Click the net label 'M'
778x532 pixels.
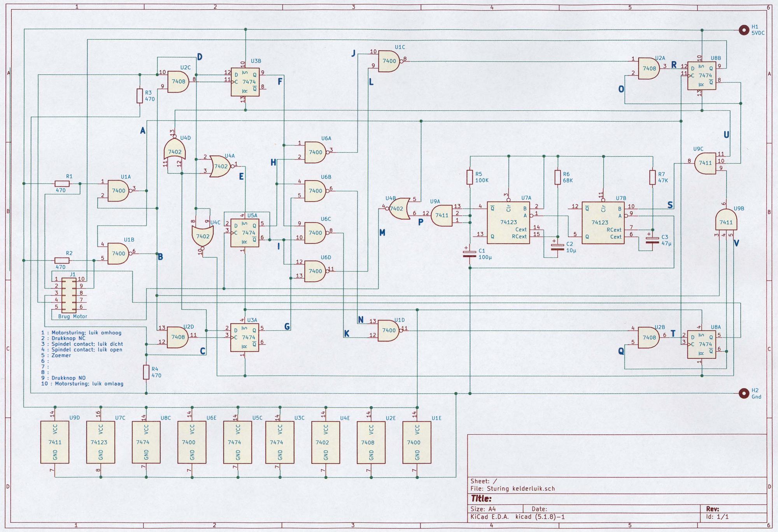click(382, 233)
